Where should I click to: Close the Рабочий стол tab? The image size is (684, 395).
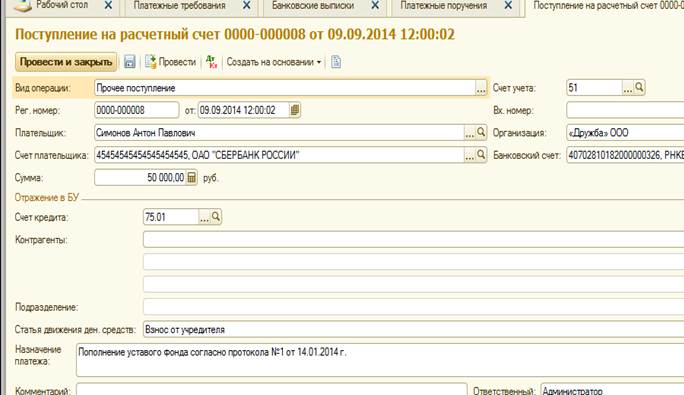pos(108,6)
